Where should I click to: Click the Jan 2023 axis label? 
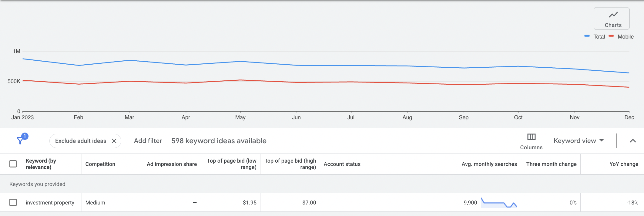pos(22,117)
